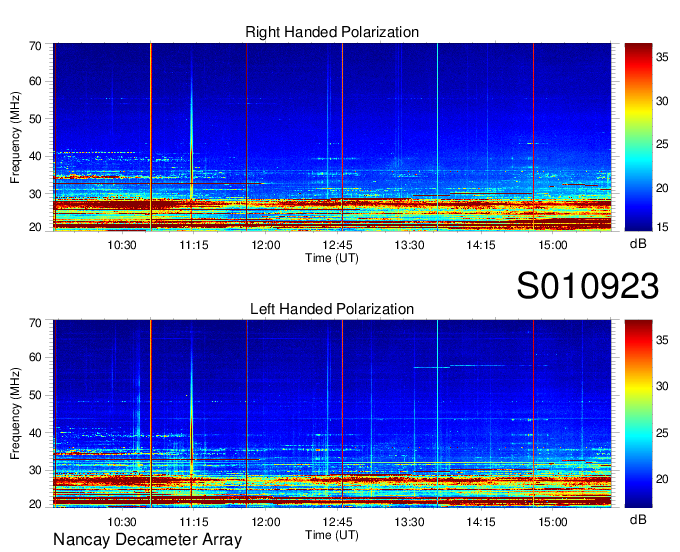This screenshot has width=680, height=552.
Task: Click the 50 MHz tick on Right Handed plot
Action: [35, 119]
